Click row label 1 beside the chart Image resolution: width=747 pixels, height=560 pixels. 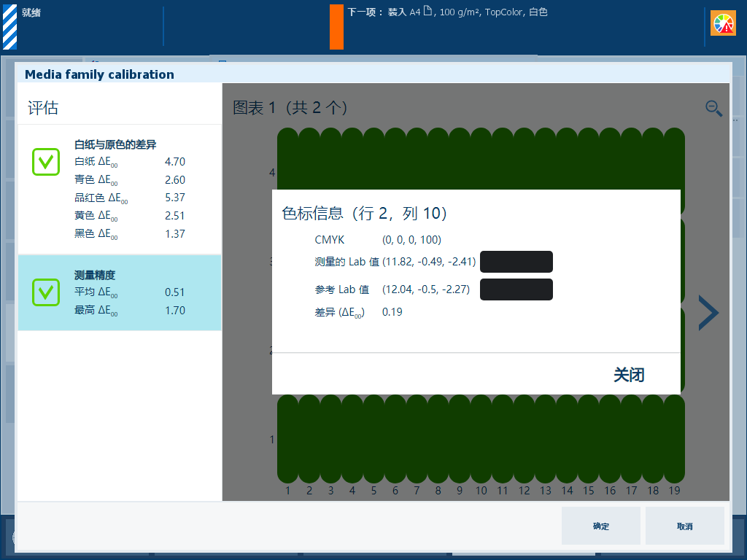click(272, 440)
